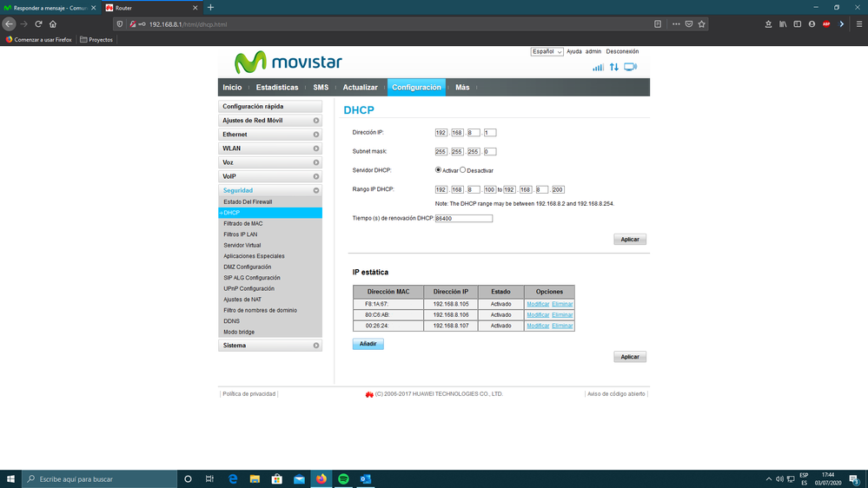Image resolution: width=868 pixels, height=488 pixels.
Task: Open the Mail app from taskbar
Action: click(x=299, y=479)
